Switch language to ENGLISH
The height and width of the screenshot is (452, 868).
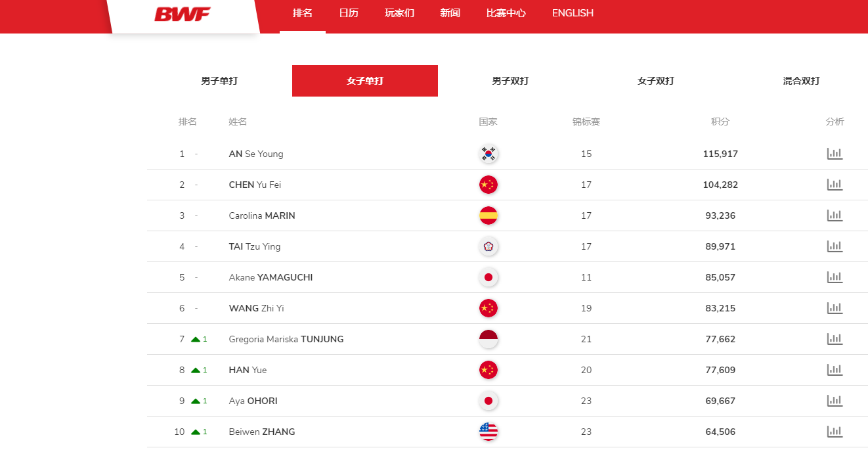point(573,13)
